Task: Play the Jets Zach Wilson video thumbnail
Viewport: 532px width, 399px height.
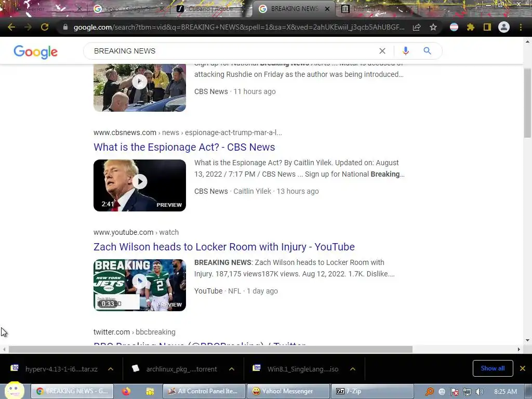Action: click(140, 285)
